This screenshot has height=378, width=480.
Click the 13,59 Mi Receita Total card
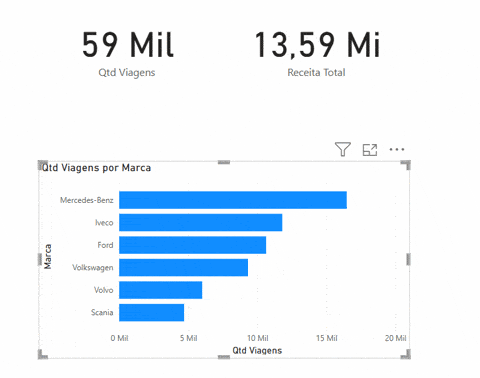[317, 53]
